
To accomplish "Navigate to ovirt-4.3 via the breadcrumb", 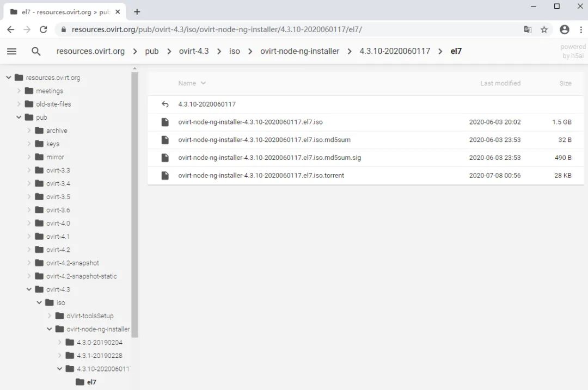I will coord(194,51).
